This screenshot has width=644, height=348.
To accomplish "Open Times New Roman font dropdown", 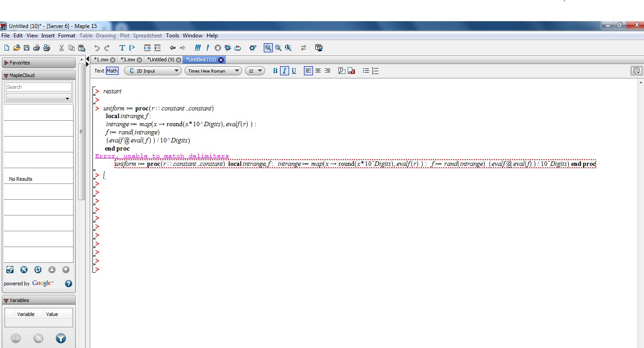I will [213, 71].
